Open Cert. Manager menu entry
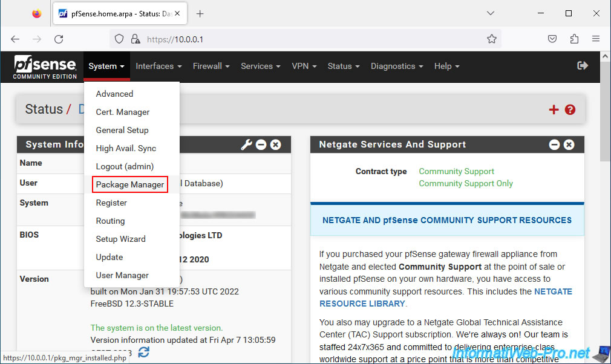The image size is (611, 364). pyautogui.click(x=122, y=112)
